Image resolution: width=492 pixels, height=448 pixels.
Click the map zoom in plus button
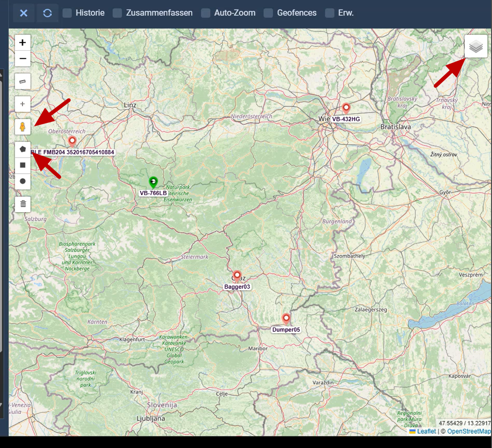22,43
